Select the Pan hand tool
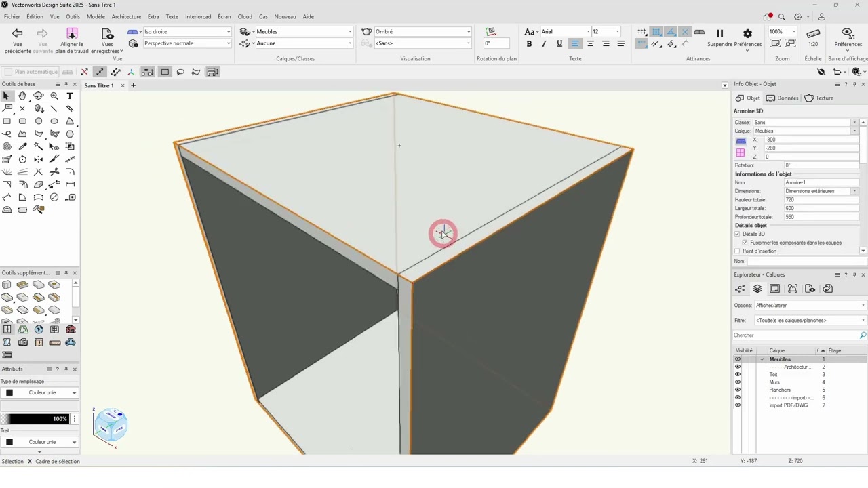Image resolution: width=868 pixels, height=488 pixels. tap(22, 96)
